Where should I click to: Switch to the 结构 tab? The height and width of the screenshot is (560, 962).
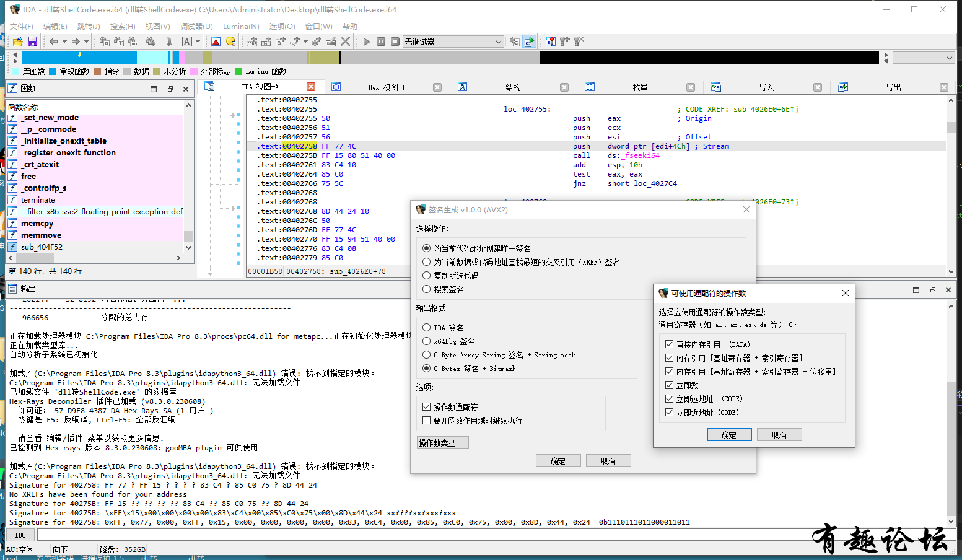(x=513, y=87)
